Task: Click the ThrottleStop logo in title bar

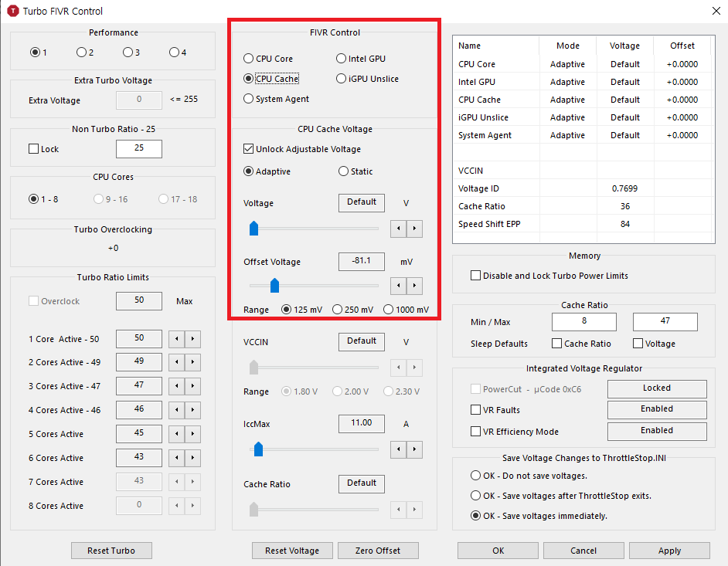Action: click(x=13, y=11)
